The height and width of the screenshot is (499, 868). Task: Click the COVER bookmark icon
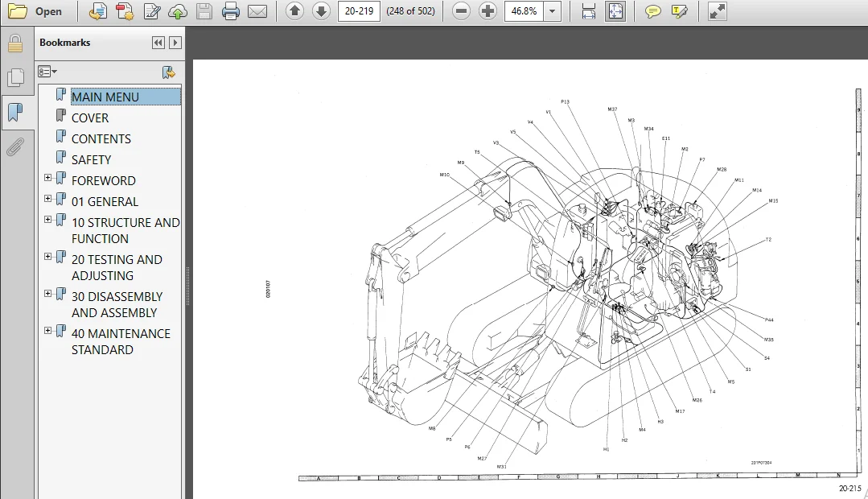(x=61, y=115)
